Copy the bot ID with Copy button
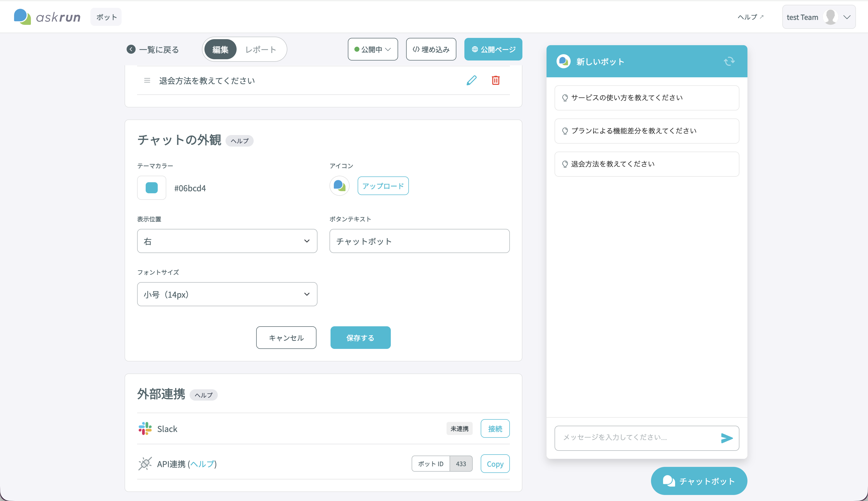 (x=495, y=464)
